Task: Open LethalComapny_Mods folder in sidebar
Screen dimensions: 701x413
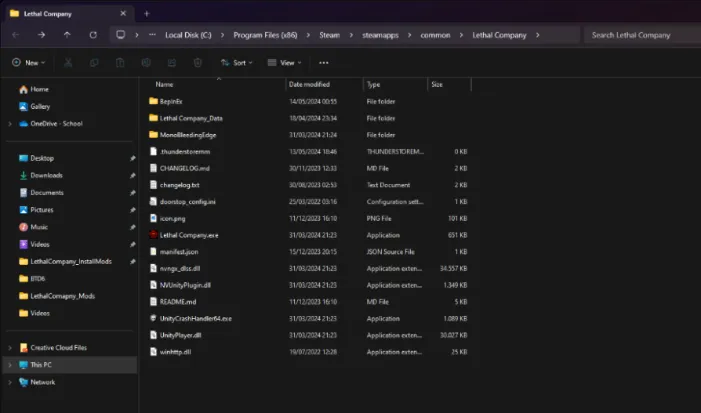Action: coord(57,296)
